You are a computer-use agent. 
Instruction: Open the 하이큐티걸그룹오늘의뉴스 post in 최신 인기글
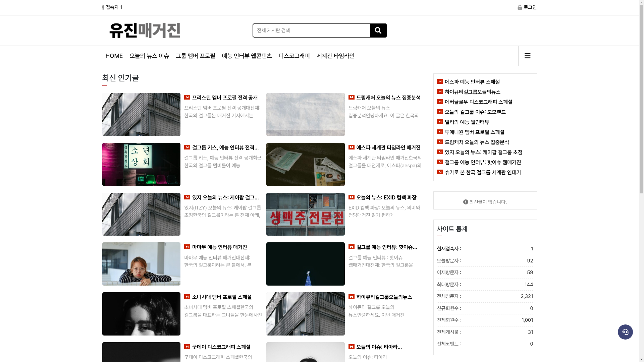point(384,297)
